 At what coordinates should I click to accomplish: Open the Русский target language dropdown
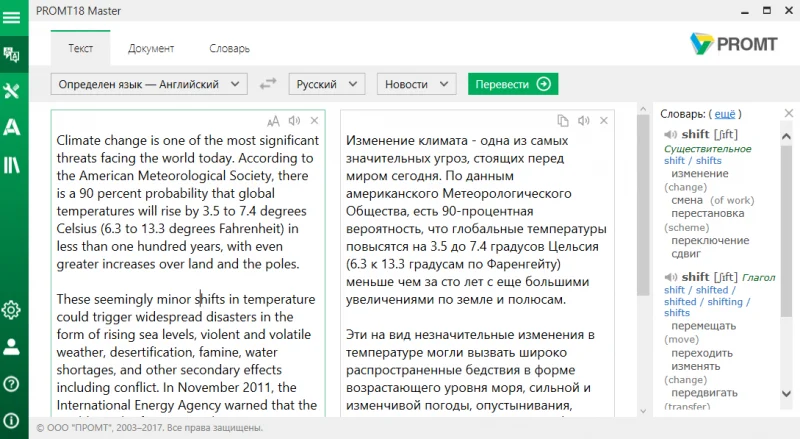click(327, 84)
